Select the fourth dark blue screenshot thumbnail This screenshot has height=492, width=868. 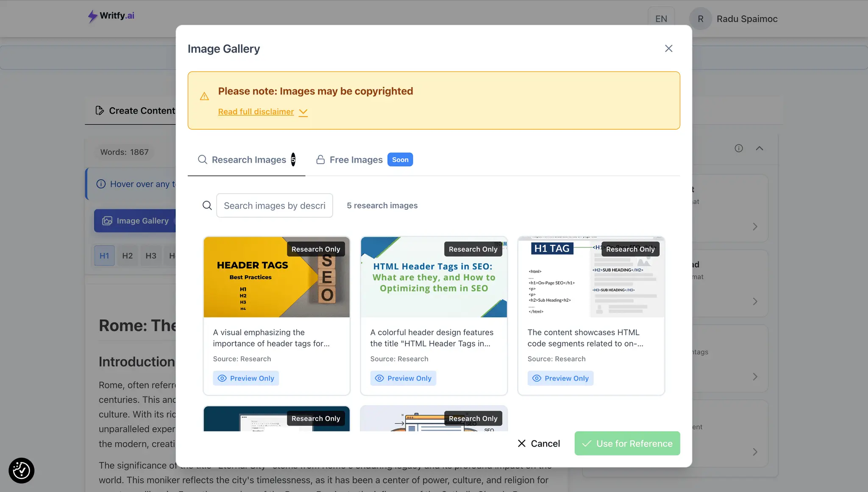click(277, 419)
